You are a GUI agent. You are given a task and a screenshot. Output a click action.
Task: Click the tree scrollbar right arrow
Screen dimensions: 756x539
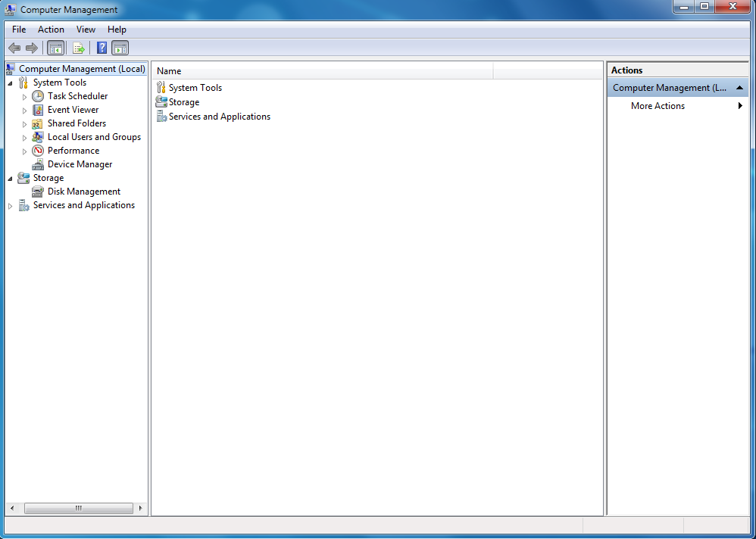[x=140, y=508]
